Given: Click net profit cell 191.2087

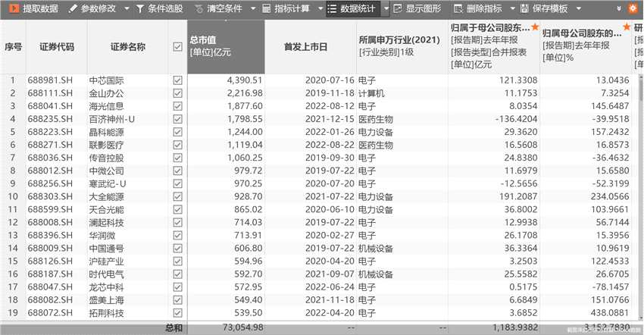Looking at the screenshot, I should point(518,196).
